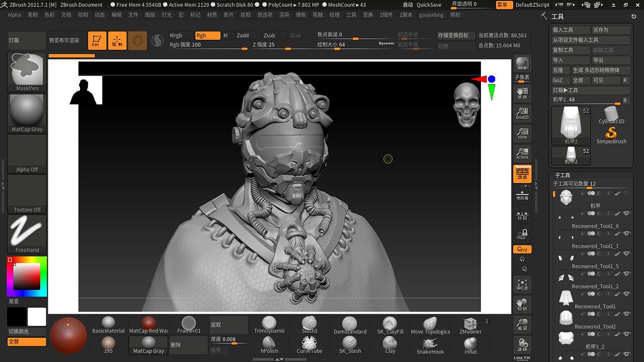Click the 对称 symmetry icon
This screenshot has height=362, width=644.
click(522, 214)
